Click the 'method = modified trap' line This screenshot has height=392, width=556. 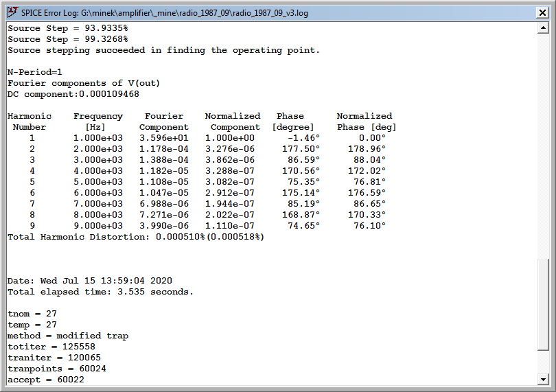click(x=68, y=336)
